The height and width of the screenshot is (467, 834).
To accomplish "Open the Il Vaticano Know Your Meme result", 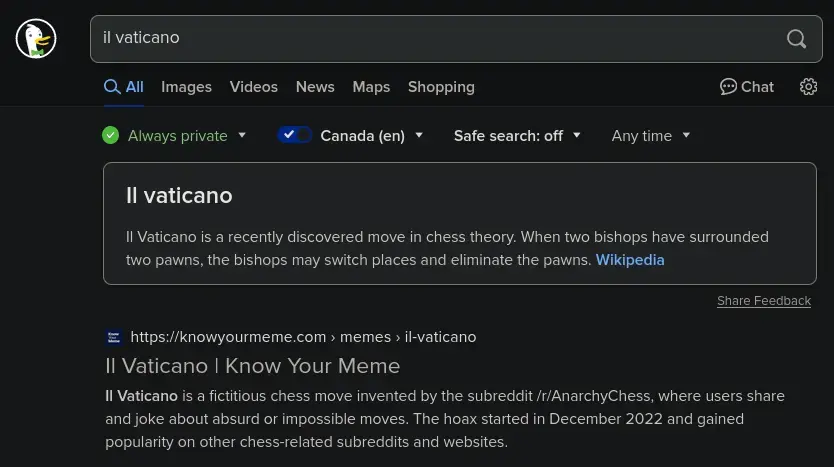I will [253, 366].
